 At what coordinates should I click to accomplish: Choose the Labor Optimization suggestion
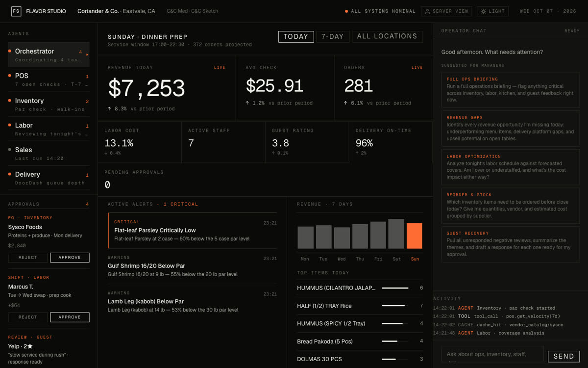pos(511,167)
